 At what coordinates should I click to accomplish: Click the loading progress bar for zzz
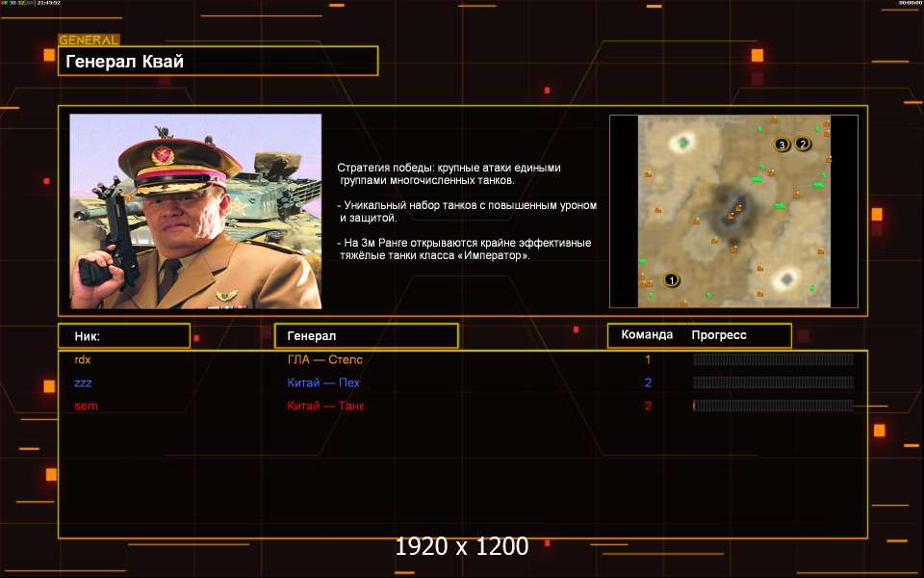773,382
